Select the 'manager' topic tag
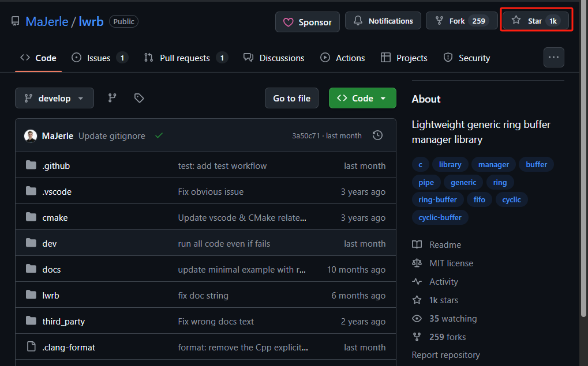 493,164
